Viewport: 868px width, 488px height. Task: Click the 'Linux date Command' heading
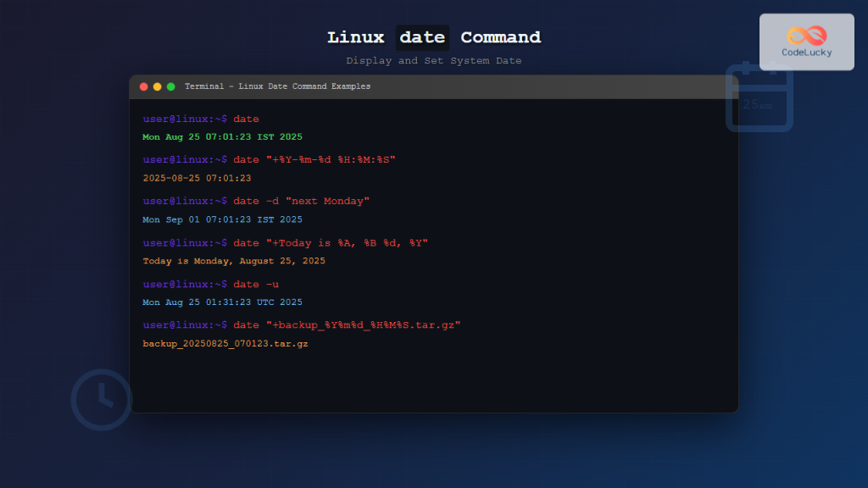pyautogui.click(x=434, y=36)
